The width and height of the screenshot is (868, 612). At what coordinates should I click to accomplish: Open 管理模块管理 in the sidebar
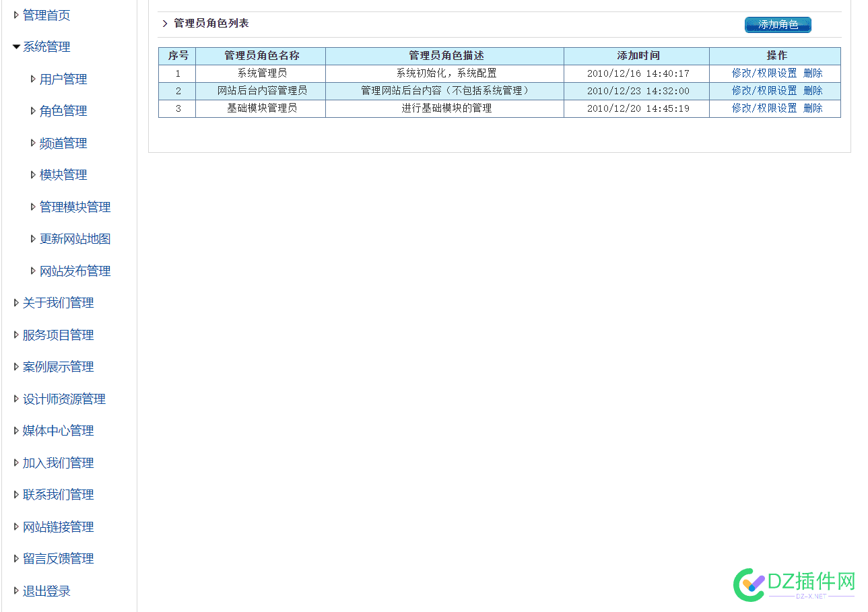tap(75, 207)
